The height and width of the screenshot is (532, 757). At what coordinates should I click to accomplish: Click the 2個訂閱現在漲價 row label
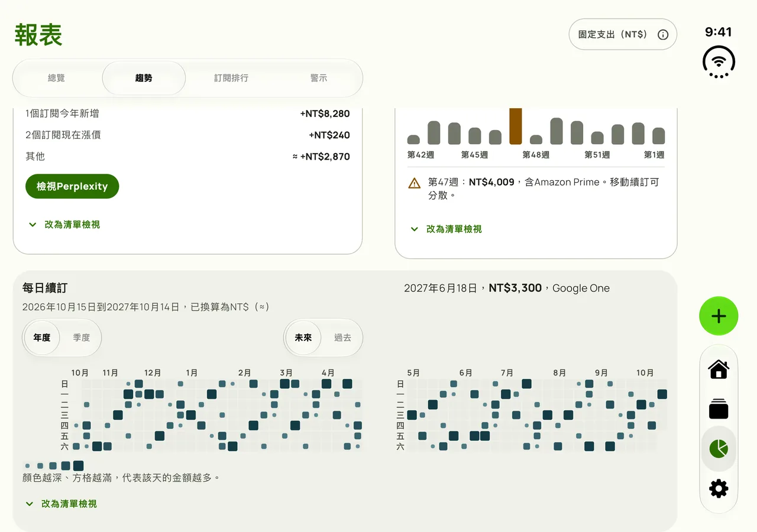(x=63, y=135)
